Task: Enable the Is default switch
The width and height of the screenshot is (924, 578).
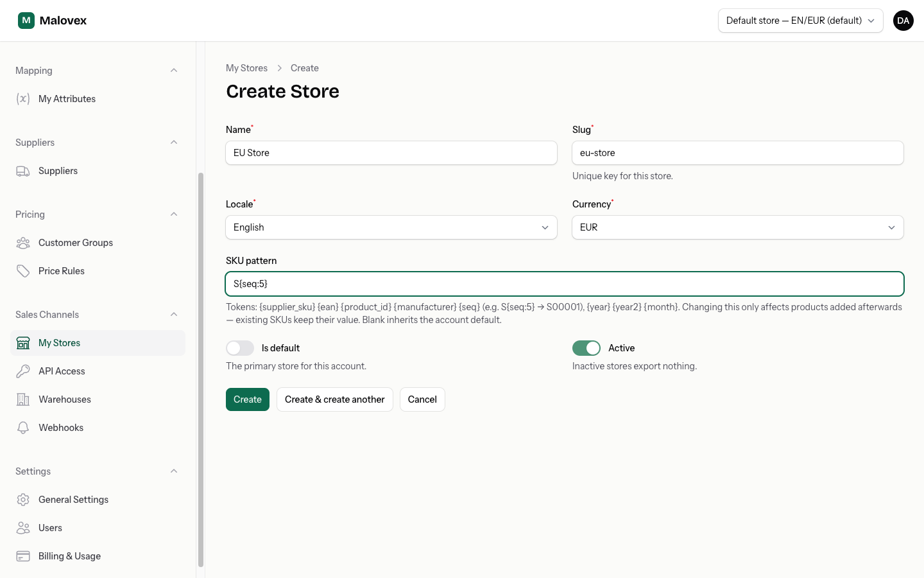Action: [x=240, y=348]
